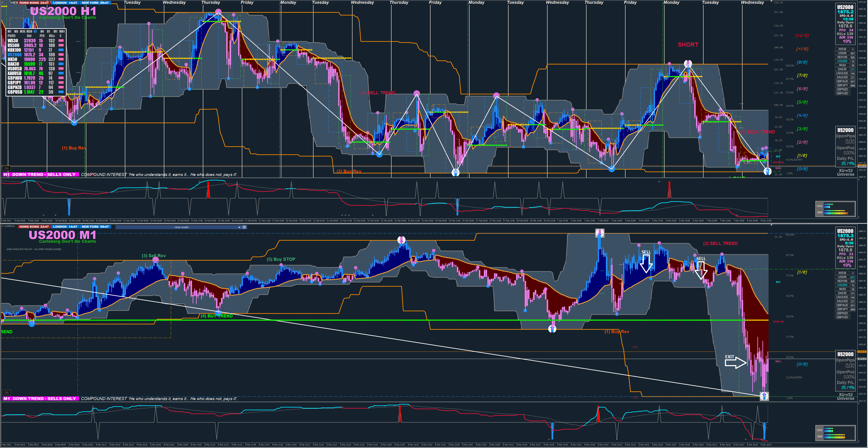Image resolution: width=868 pixels, height=448 pixels.
Task: Open the v dropdown beside WS30 button
Action: pyautogui.click(x=853, y=49)
